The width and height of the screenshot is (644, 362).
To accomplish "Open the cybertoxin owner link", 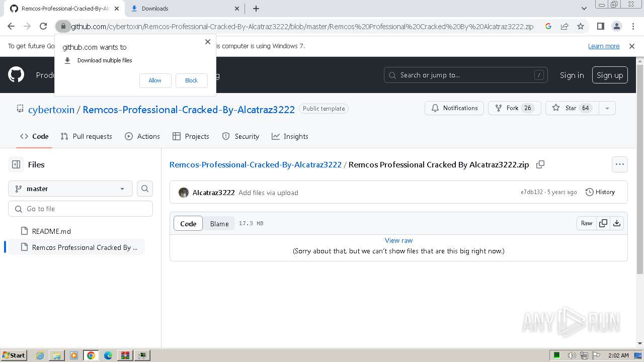I will click(51, 110).
